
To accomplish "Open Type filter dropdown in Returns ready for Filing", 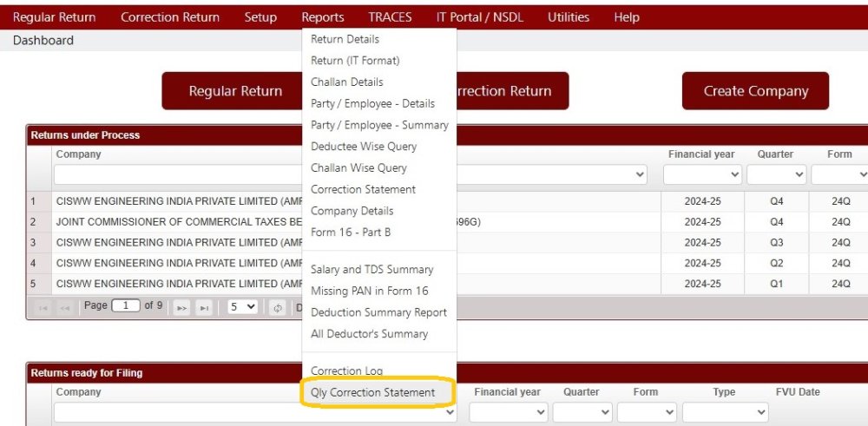I will coord(725,413).
